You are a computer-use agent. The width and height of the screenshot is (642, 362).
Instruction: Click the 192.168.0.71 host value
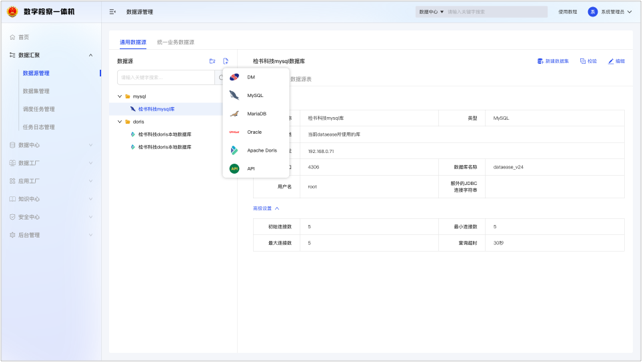click(321, 151)
